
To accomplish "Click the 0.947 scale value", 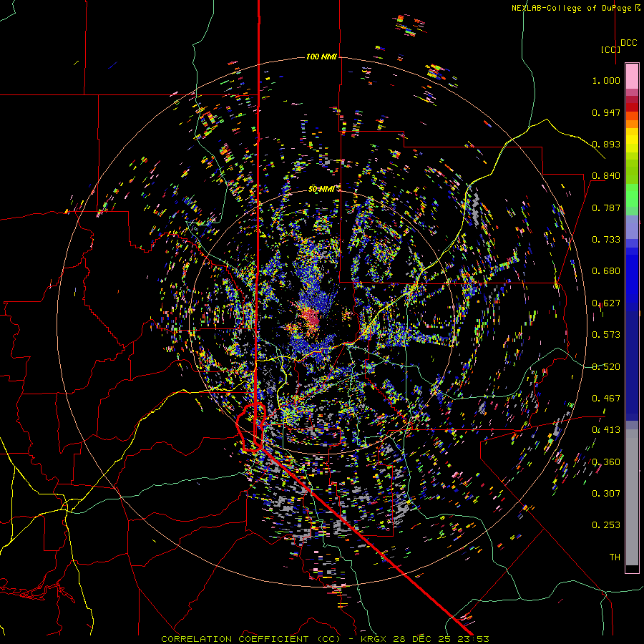I will (606, 112).
